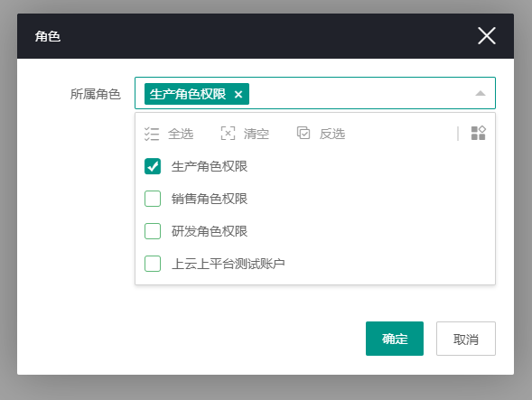The height and width of the screenshot is (400, 532).
Task: Select the 上云上平台测试账户 option text
Action: [228, 264]
